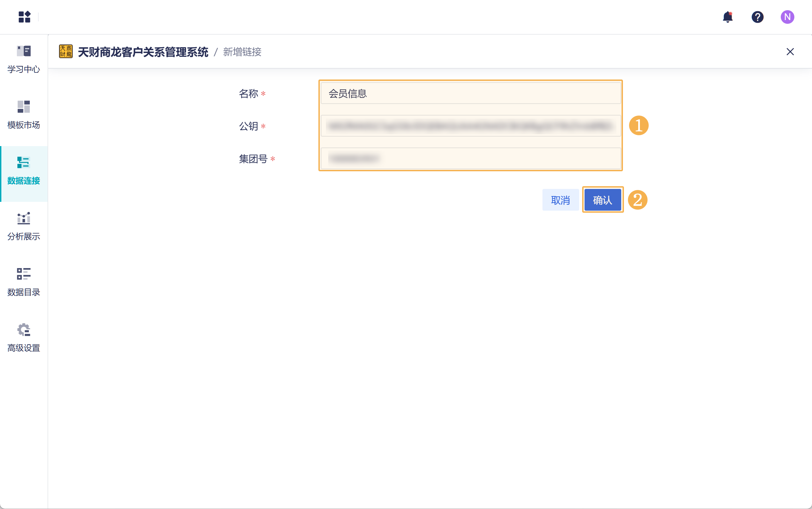This screenshot has width=812, height=509.
Task: Click the help question mark icon
Action: (757, 17)
